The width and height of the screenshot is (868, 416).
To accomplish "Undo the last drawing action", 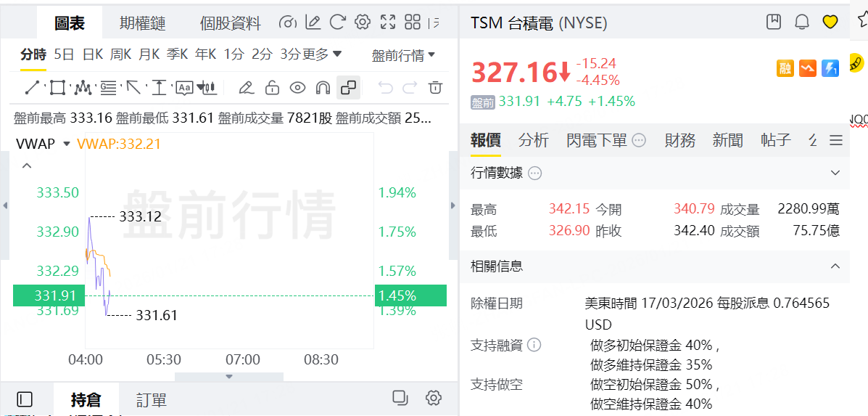I will coord(385,88).
